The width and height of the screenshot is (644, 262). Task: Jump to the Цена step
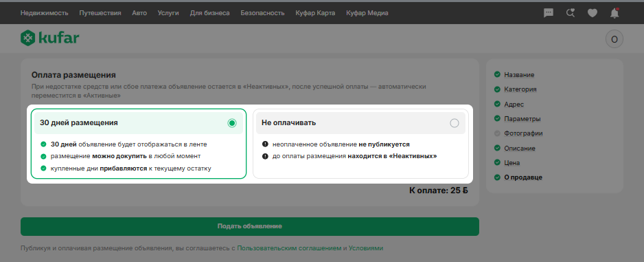(x=512, y=163)
